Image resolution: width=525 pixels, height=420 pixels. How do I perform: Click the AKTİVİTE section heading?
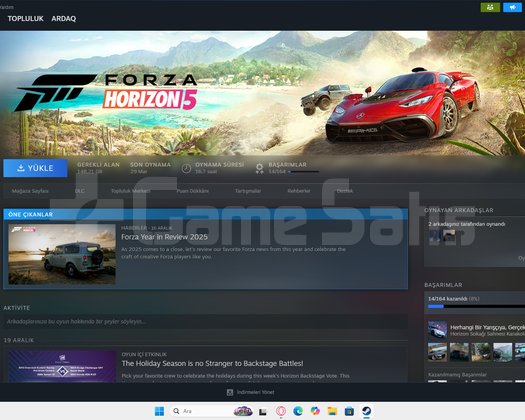(17, 308)
